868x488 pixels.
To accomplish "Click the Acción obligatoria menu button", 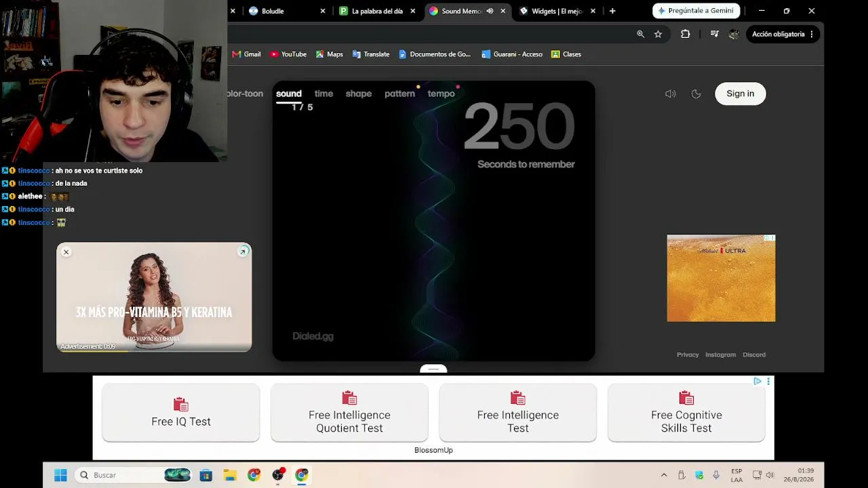I will pyautogui.click(x=783, y=34).
